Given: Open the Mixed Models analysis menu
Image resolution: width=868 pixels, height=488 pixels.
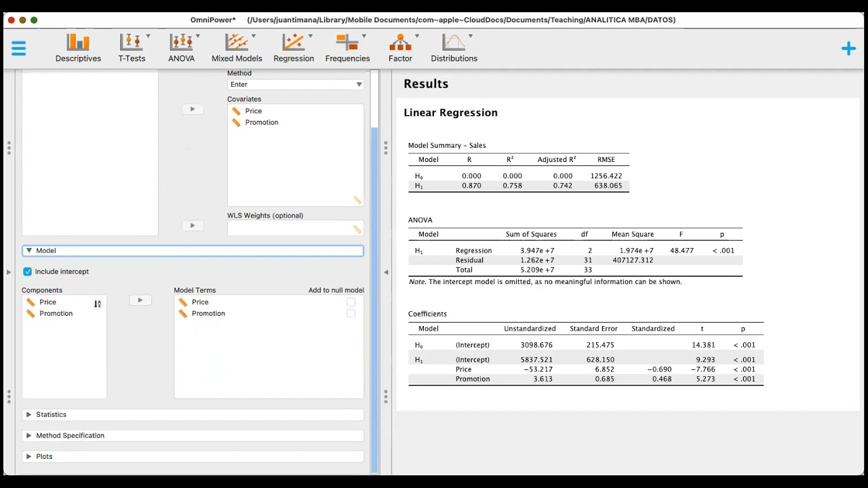Looking at the screenshot, I should (x=237, y=48).
